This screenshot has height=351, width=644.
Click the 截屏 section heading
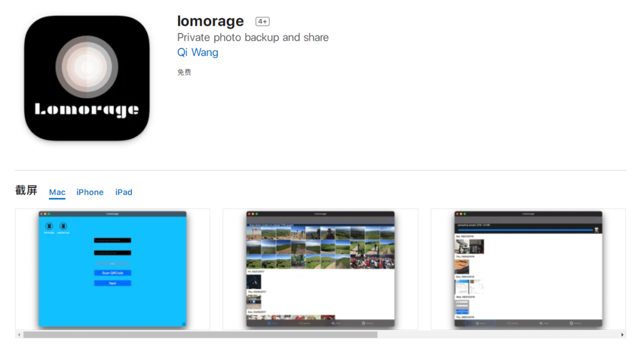[x=26, y=190]
